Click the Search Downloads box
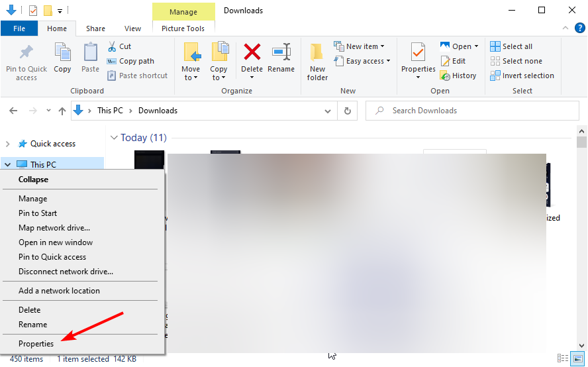 473,111
